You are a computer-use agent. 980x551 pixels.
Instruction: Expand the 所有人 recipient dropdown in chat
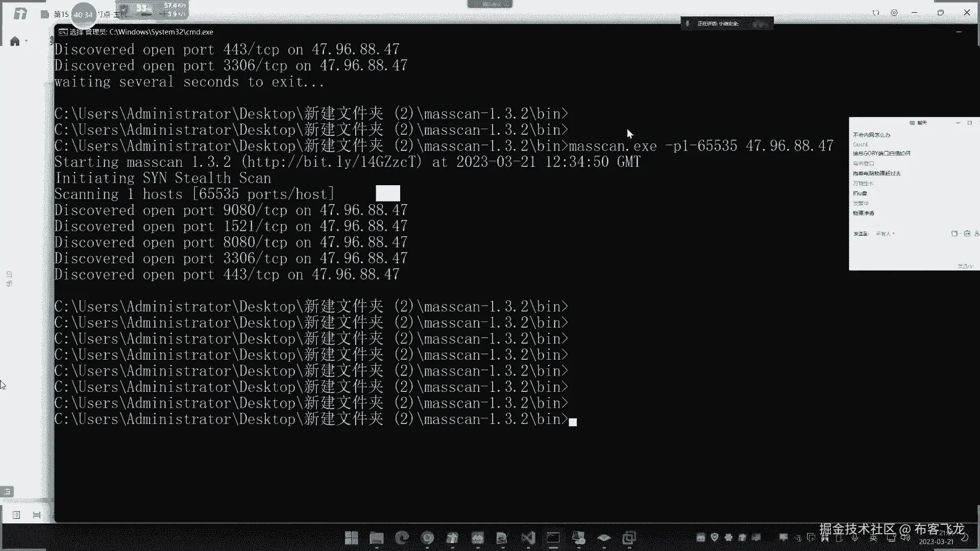pyautogui.click(x=886, y=234)
